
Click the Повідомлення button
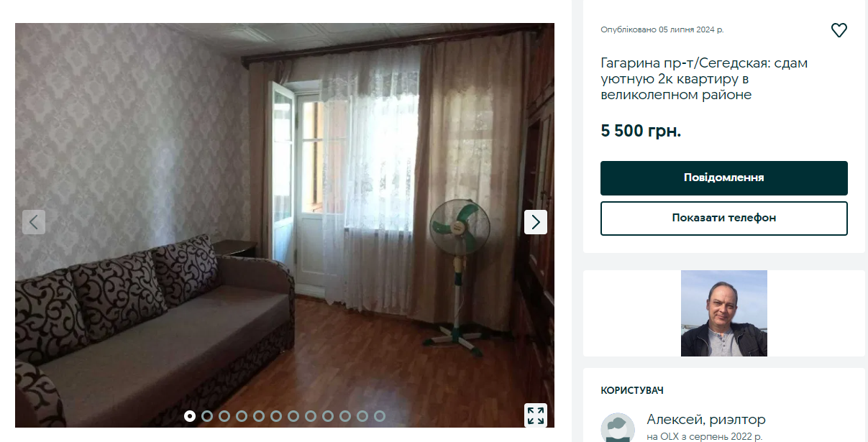[x=724, y=178]
